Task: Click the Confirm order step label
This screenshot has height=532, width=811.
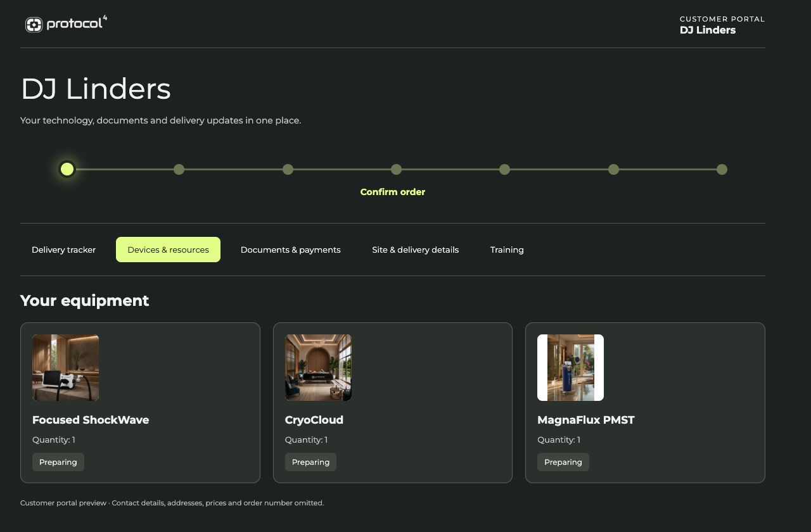Action: point(392,192)
